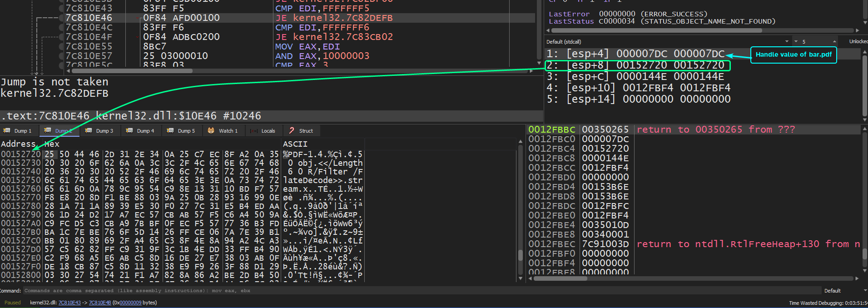Click the Dump 4 tab icon
This screenshot has height=308, width=868.
(129, 131)
